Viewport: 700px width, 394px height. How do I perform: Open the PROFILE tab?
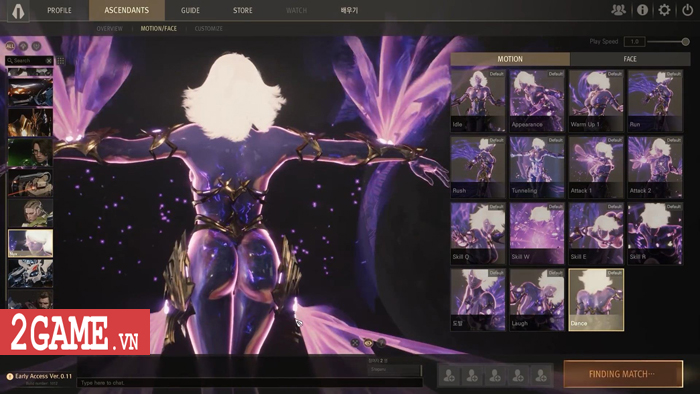coord(59,10)
